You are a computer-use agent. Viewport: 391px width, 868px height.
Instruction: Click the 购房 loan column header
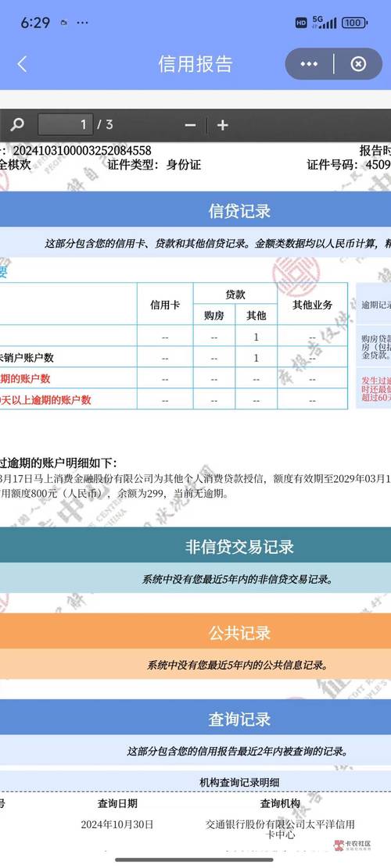214,316
